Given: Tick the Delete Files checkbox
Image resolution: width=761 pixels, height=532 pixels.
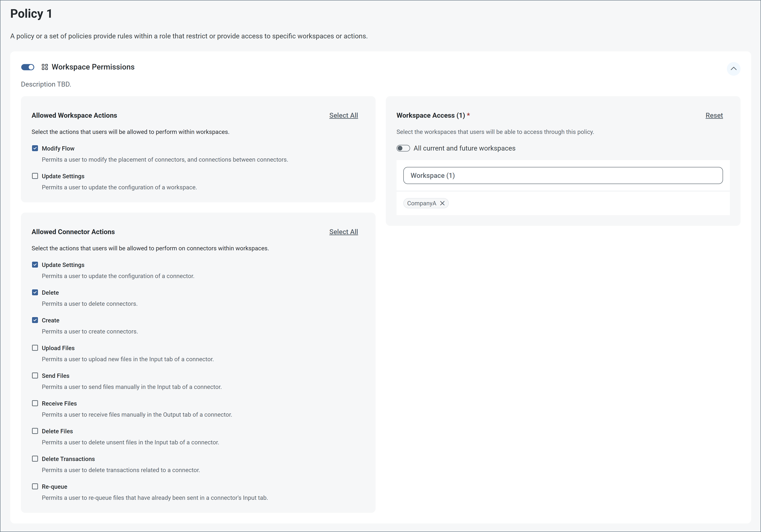Looking at the screenshot, I should pyautogui.click(x=35, y=431).
